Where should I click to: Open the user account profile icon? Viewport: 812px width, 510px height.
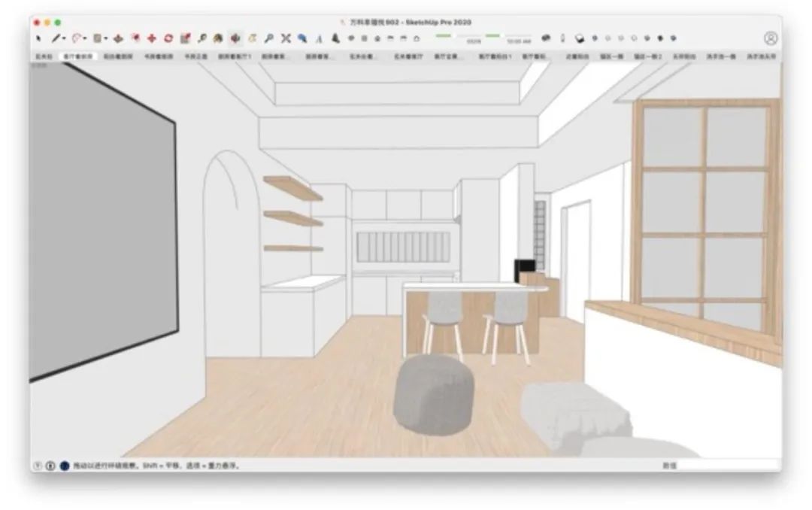[771, 38]
